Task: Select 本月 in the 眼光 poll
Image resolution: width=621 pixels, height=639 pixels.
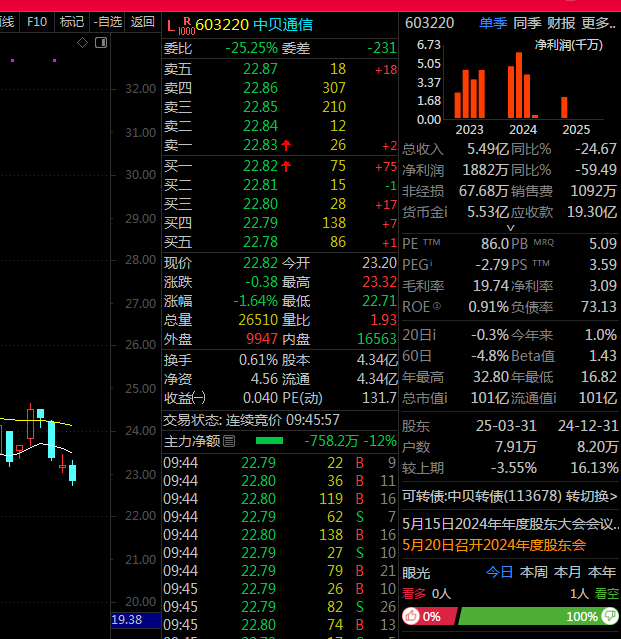Action: pyautogui.click(x=568, y=572)
